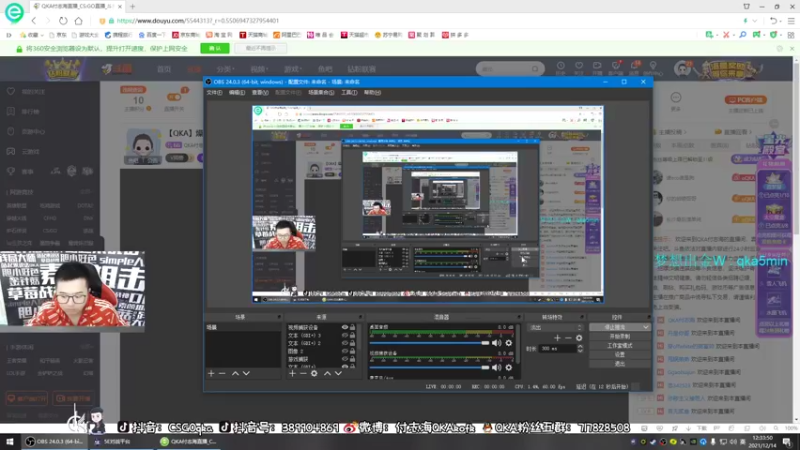Increase transition duration with the stepper arrows

click(580, 346)
